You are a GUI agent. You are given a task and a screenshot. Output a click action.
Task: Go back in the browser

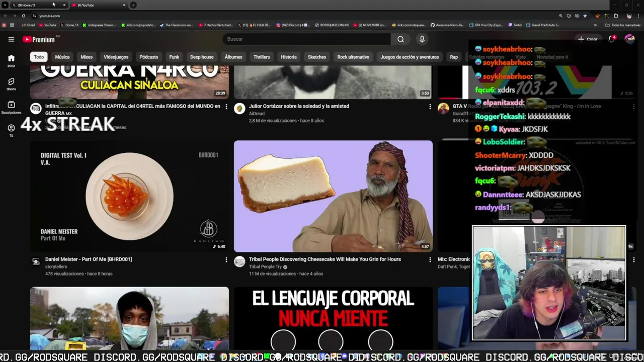(x=5, y=16)
